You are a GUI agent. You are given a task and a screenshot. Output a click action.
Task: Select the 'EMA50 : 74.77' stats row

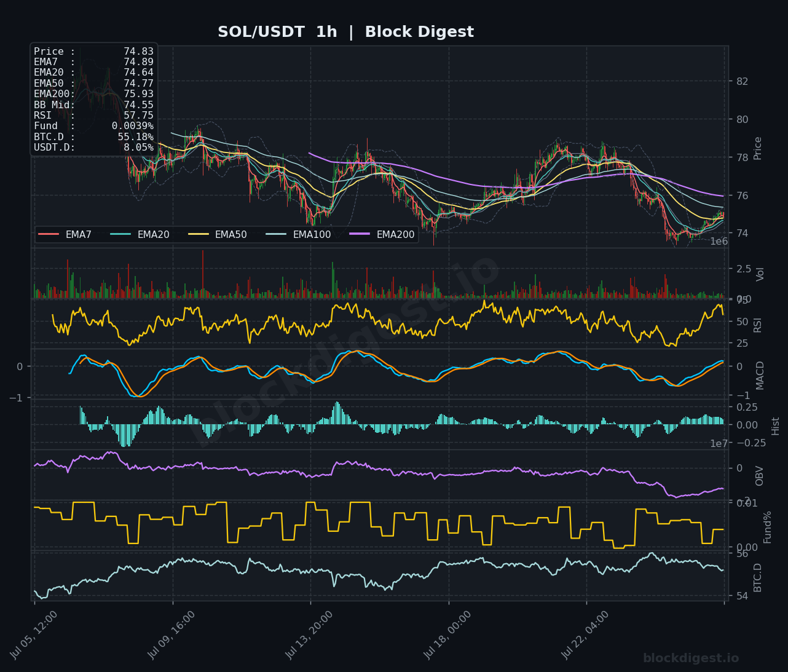(x=93, y=84)
